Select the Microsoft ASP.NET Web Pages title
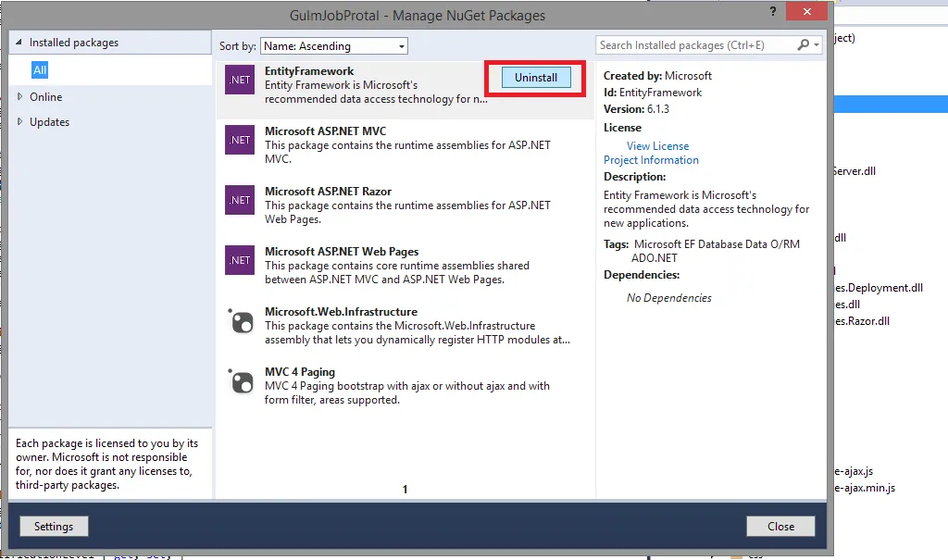 (342, 251)
